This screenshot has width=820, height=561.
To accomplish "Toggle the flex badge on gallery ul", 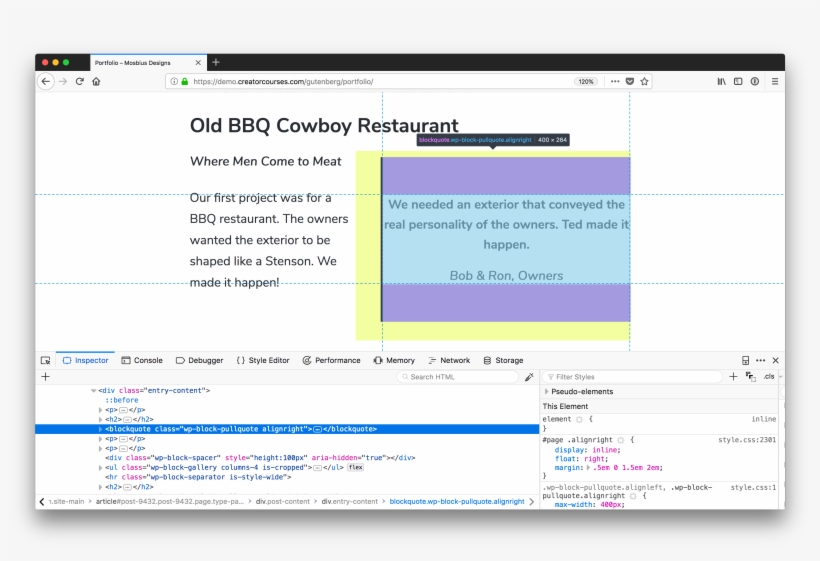I will click(x=355, y=467).
